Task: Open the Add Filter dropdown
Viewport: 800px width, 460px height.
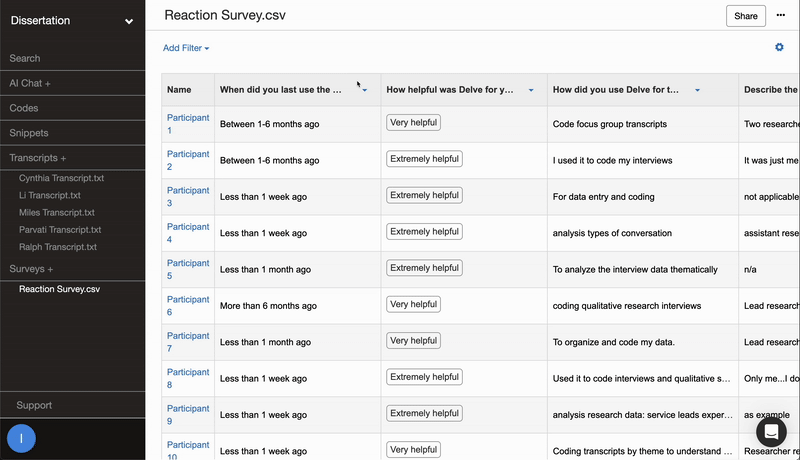Action: click(186, 48)
